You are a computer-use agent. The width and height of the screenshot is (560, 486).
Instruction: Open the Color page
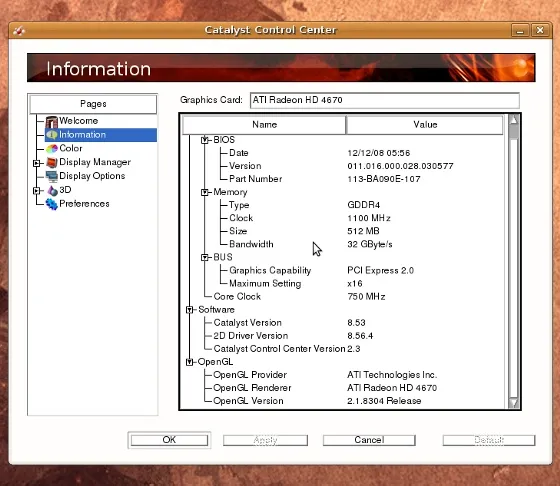[71, 148]
